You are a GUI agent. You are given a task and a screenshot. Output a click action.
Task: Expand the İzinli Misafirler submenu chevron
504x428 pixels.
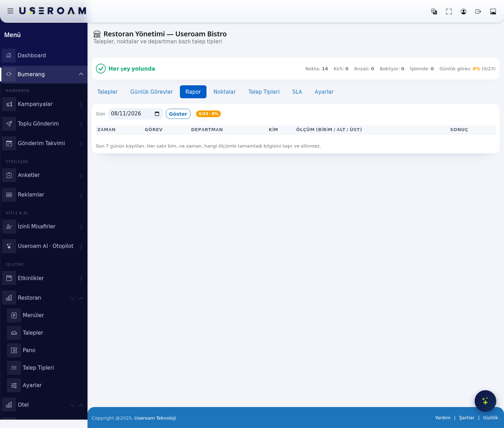81,227
